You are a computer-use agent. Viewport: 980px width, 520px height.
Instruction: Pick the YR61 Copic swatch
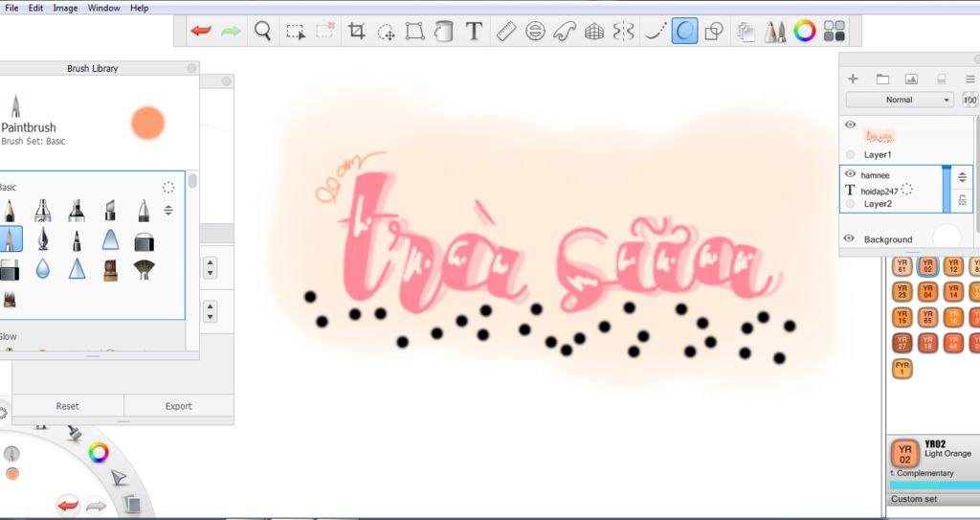point(902,266)
